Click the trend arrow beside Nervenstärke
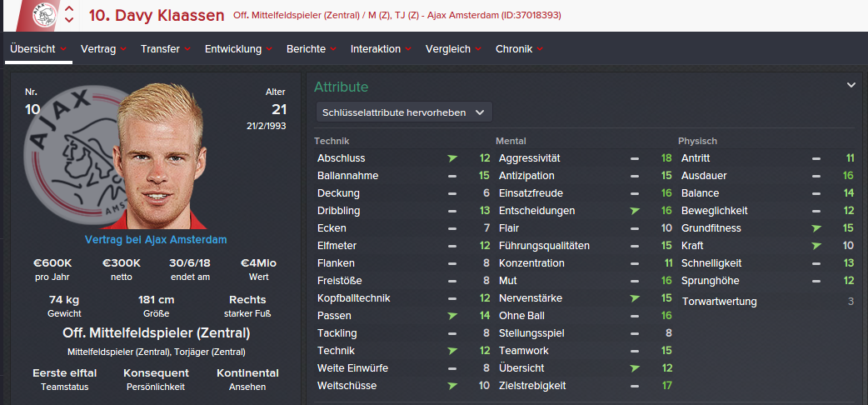This screenshot has height=405, width=868. click(x=635, y=298)
